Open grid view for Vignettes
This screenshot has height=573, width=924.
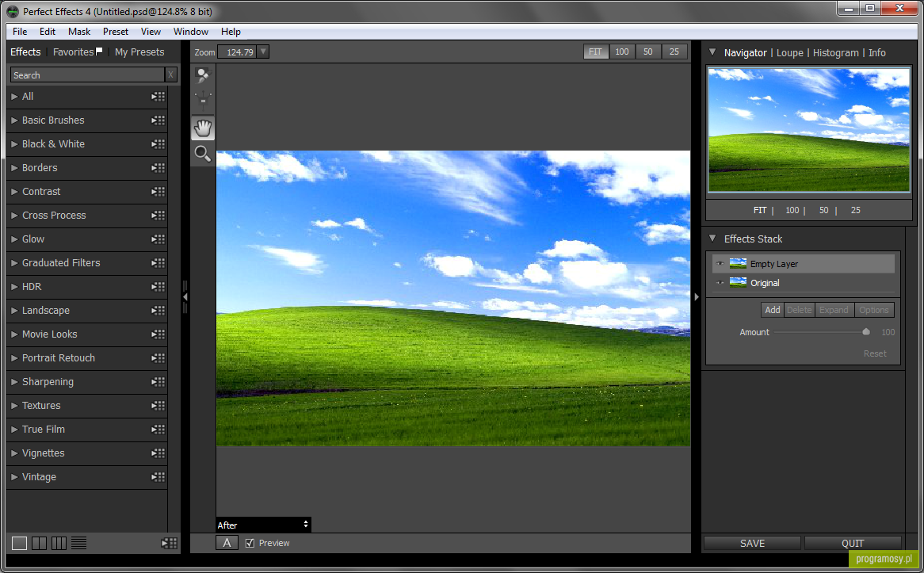pos(158,453)
